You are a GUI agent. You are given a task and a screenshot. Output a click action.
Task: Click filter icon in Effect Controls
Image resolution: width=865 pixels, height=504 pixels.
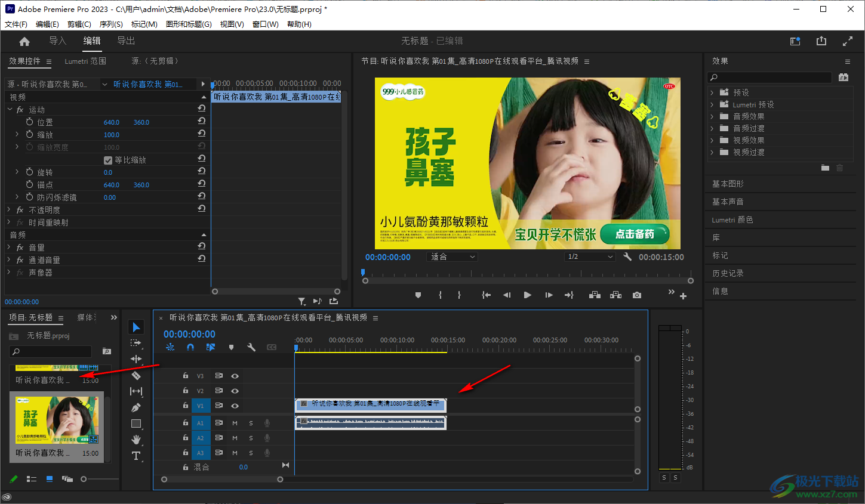(x=301, y=302)
